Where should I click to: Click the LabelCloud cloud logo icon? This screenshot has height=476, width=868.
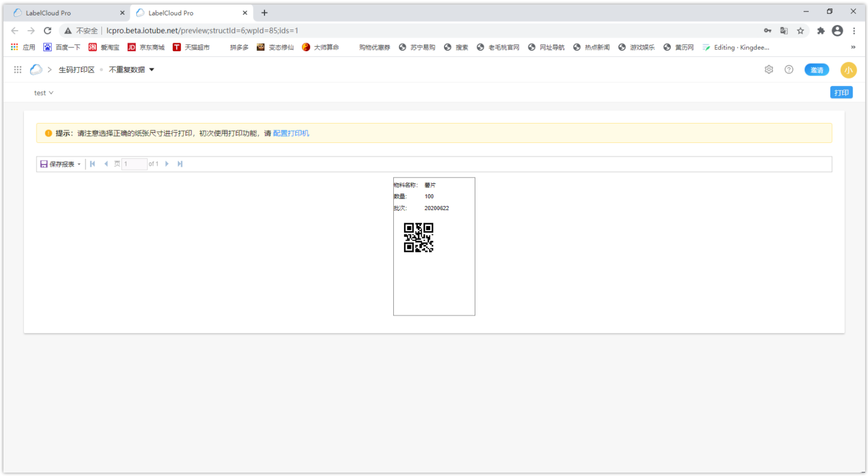pyautogui.click(x=36, y=69)
